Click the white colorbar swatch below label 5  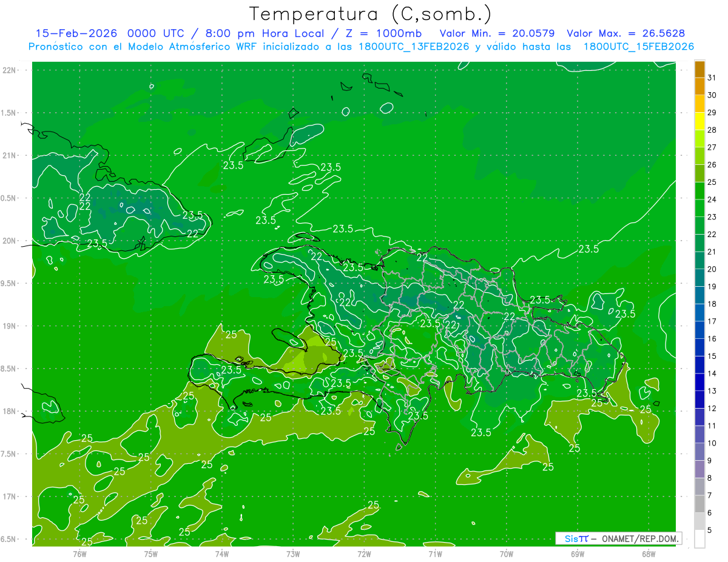click(699, 539)
